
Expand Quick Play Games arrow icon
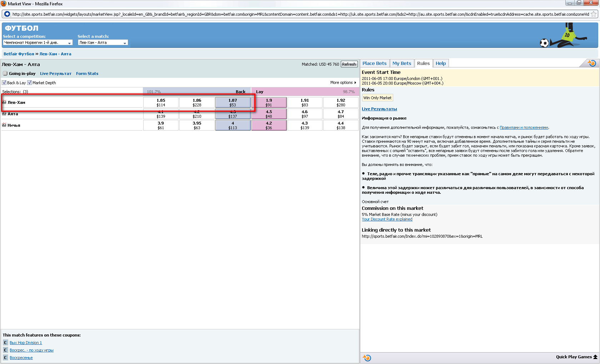coord(595,357)
